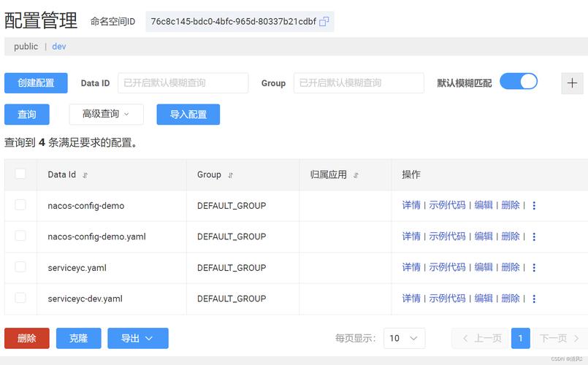Click 删除 link for serviceyc.yaml
This screenshot has width=588, height=365.
pos(511,268)
